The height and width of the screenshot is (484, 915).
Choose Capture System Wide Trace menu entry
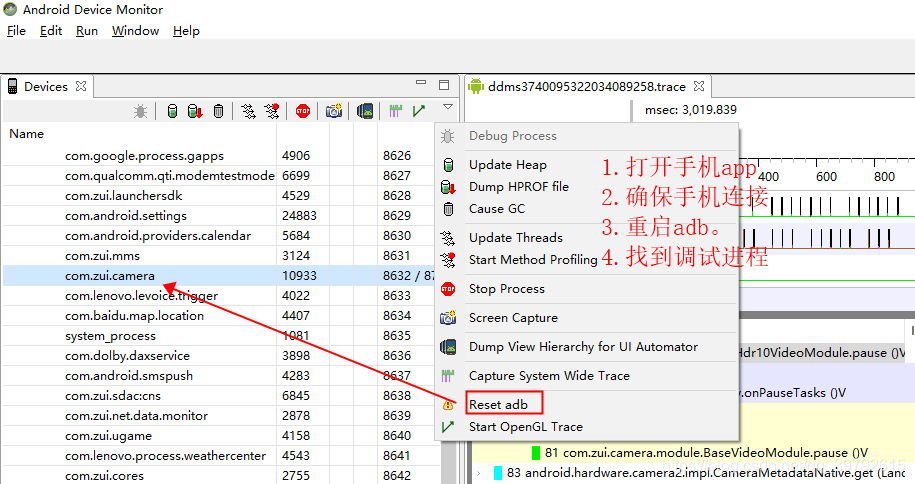click(x=549, y=376)
